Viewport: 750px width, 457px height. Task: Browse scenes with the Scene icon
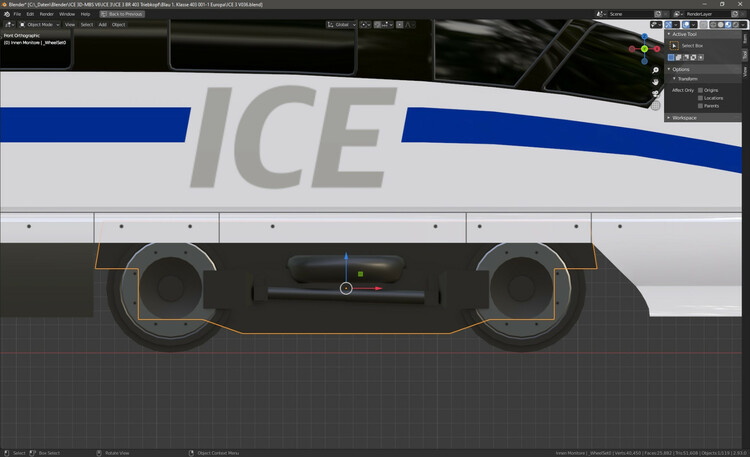click(602, 14)
